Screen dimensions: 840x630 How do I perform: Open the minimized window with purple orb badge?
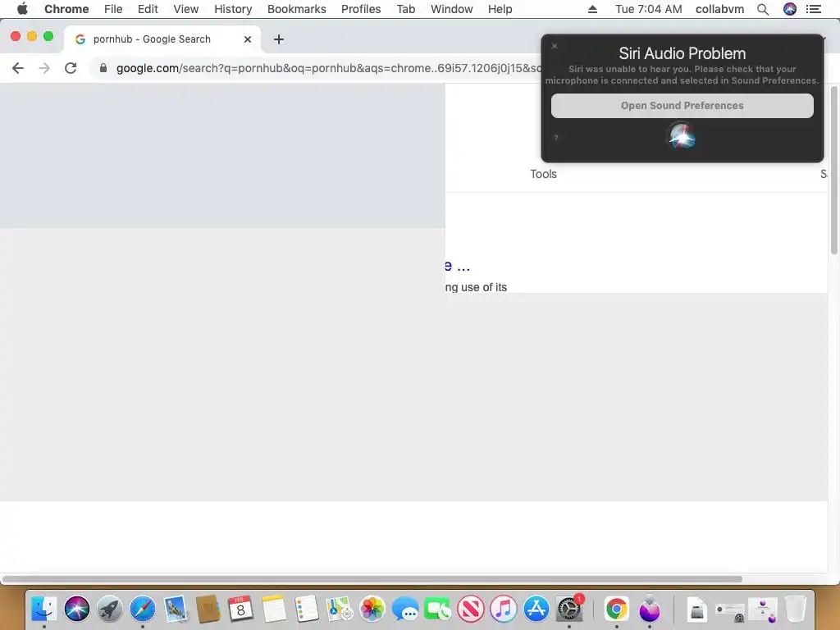pyautogui.click(x=764, y=609)
